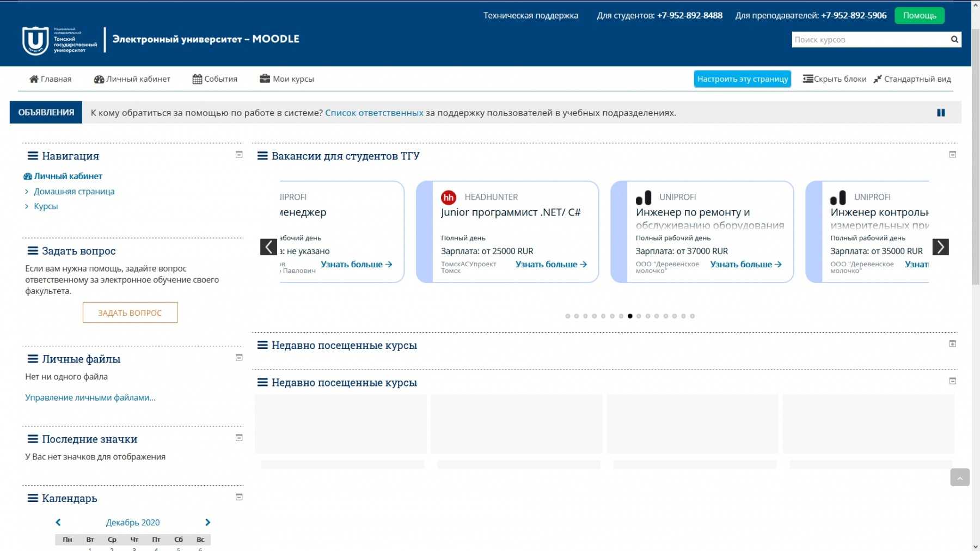Click ОБЪЯВЛЕНИЯ label
This screenshot has height=551, width=980.
(x=46, y=112)
